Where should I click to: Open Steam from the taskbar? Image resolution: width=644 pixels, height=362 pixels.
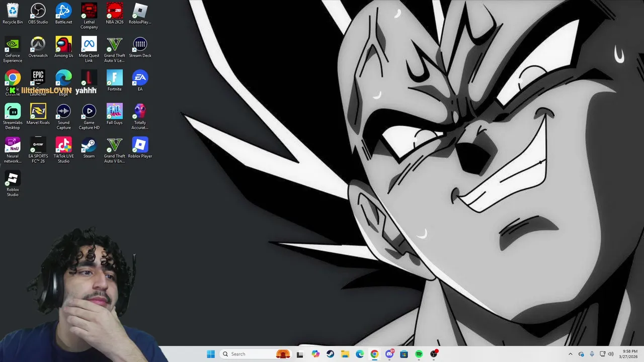tap(330, 354)
